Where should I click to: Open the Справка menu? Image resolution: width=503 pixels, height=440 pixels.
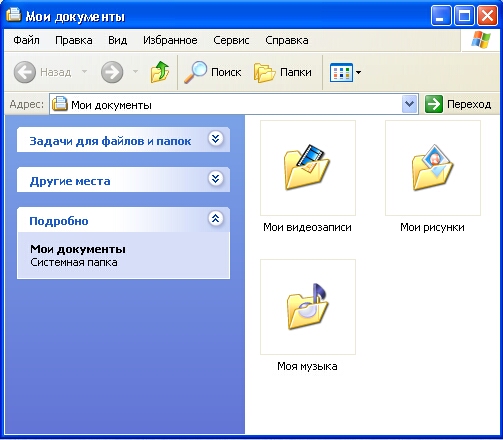(287, 40)
